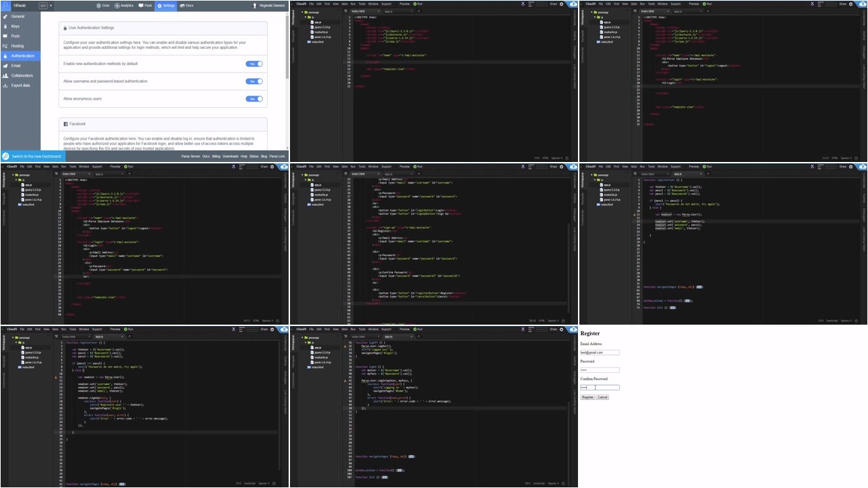Open the Downloads footer link

pyautogui.click(x=230, y=156)
